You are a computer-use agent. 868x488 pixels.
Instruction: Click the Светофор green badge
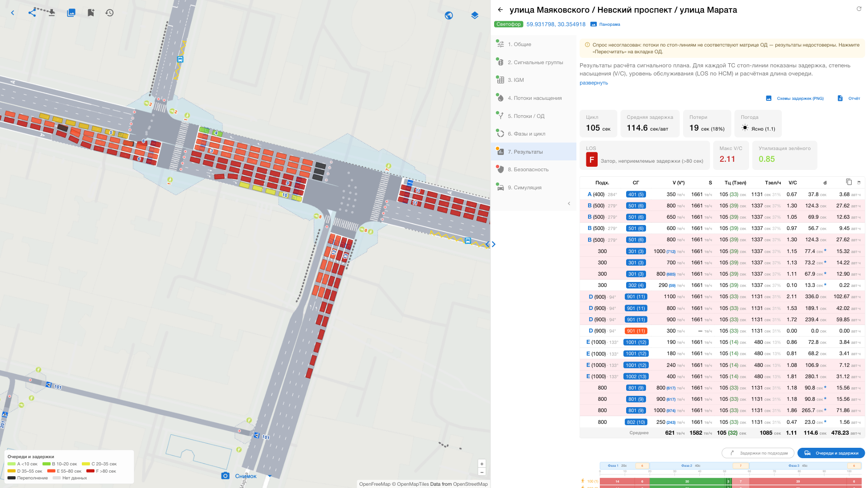coord(509,24)
